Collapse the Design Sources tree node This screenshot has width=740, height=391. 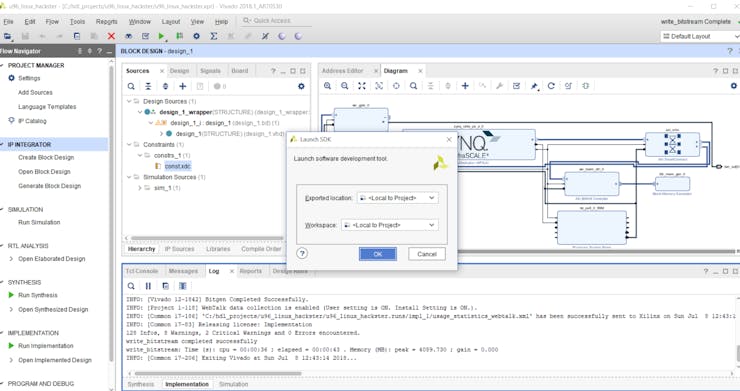(129, 101)
